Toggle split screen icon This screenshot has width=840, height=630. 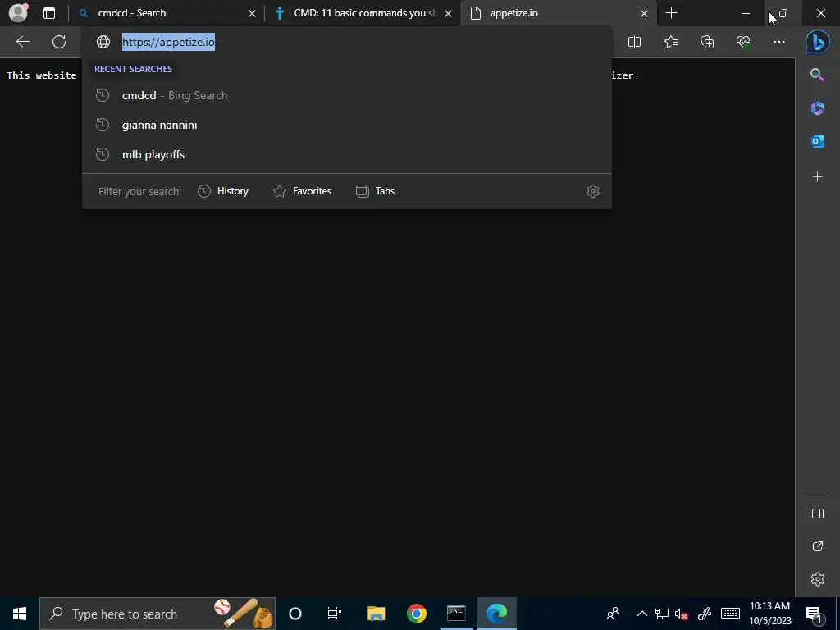[x=634, y=42]
